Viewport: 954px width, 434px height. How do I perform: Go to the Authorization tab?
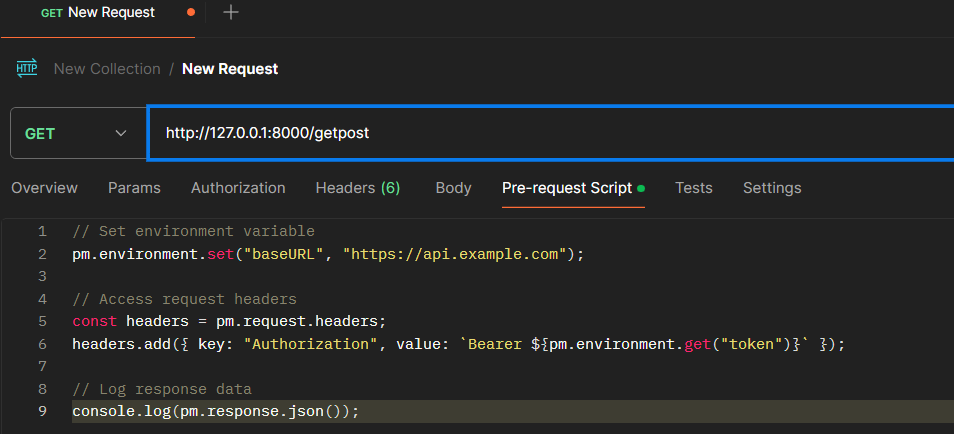tap(238, 188)
